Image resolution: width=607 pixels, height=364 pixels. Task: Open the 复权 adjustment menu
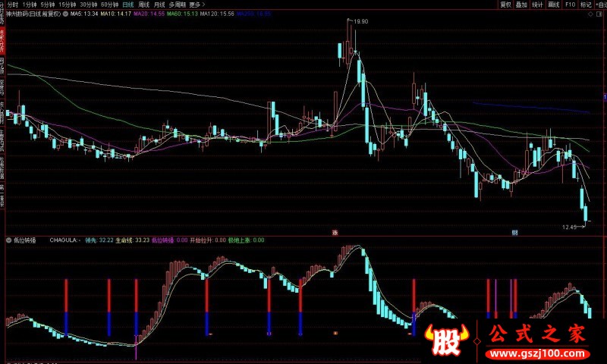pyautogui.click(x=505, y=5)
